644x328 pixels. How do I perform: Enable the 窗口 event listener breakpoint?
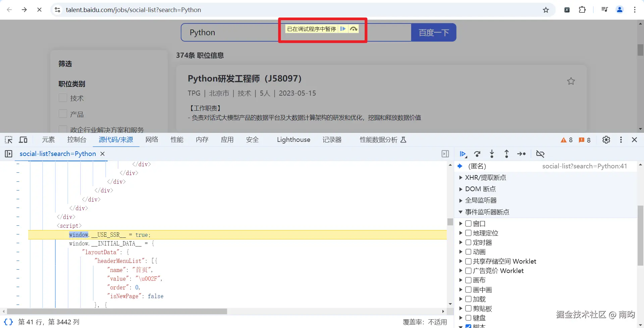469,223
